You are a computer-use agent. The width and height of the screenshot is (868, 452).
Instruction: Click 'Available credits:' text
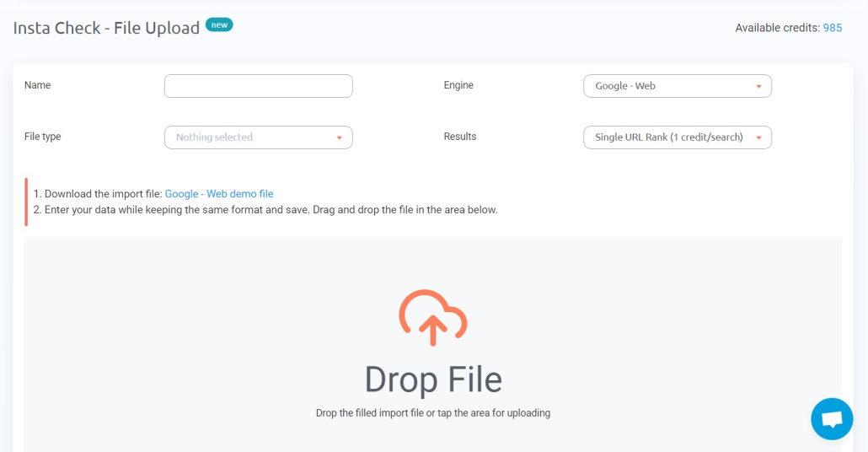pos(777,28)
